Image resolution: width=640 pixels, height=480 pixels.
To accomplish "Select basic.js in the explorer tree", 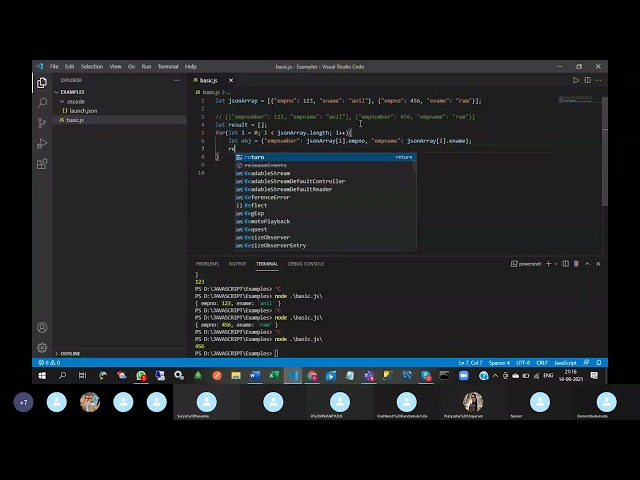I will [120, 120].
